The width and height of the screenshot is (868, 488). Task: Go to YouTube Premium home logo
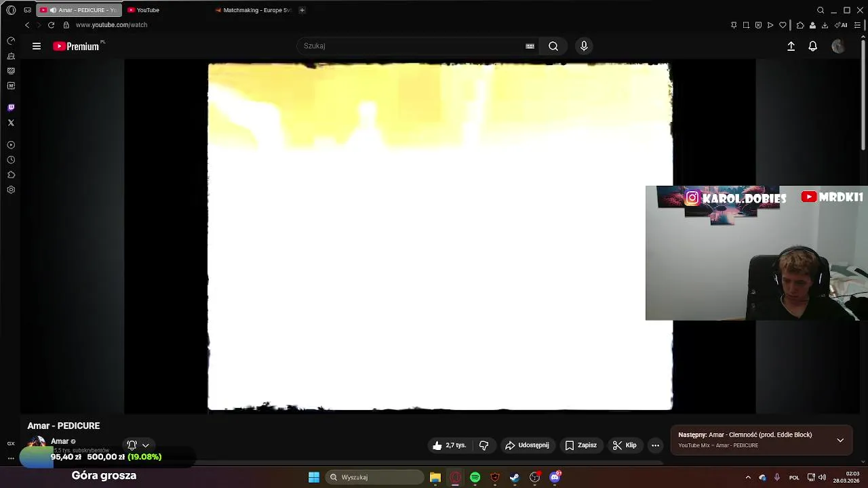[x=77, y=46]
